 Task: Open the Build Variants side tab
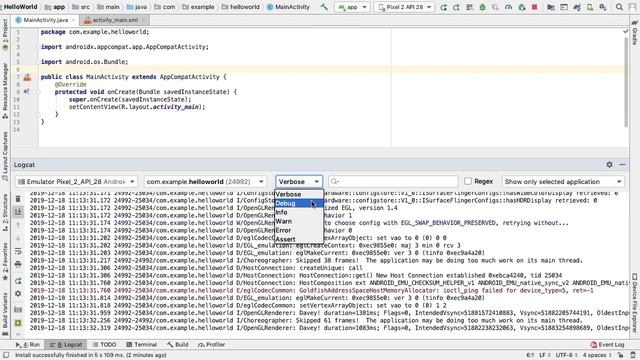pos(5,313)
